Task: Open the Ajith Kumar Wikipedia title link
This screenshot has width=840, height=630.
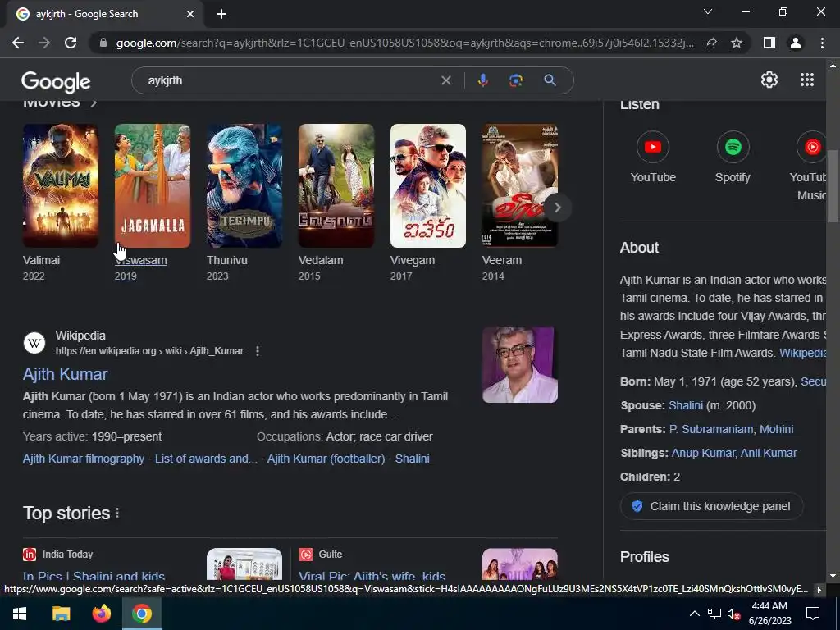Action: [x=66, y=374]
